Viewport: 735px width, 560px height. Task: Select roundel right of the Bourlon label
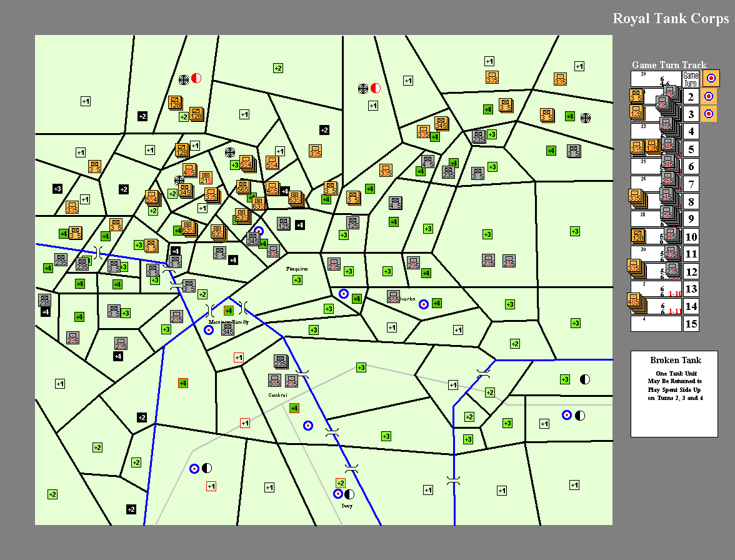click(x=423, y=304)
